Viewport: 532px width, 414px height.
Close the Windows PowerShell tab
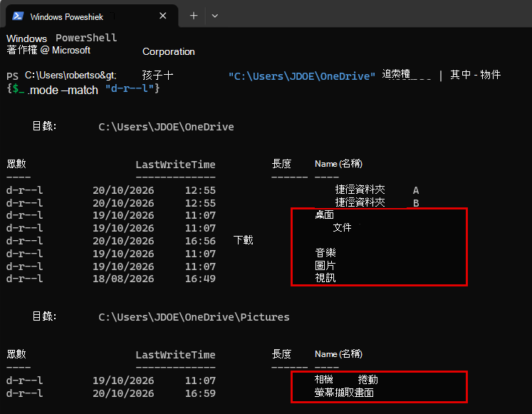pos(163,16)
